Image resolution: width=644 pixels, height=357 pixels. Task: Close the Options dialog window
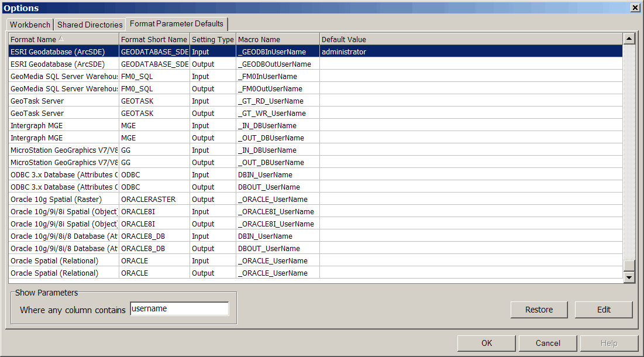coord(635,8)
